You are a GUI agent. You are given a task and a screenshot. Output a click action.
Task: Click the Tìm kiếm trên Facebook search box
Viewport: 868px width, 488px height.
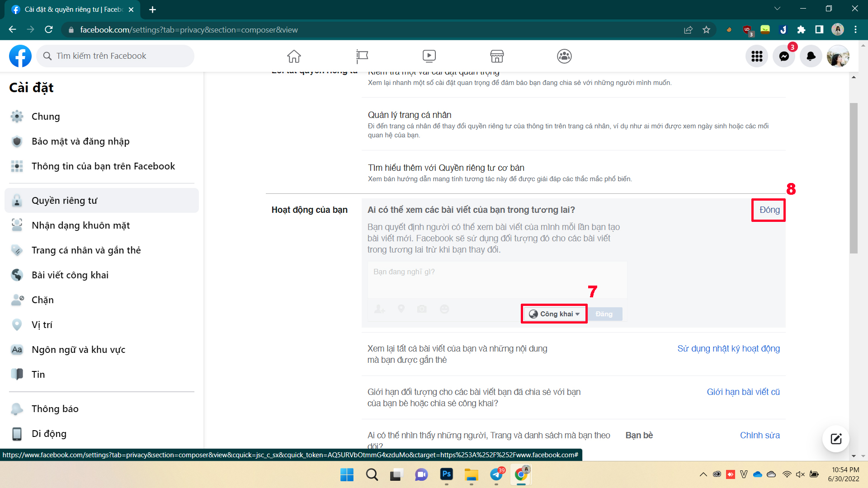[115, 56]
